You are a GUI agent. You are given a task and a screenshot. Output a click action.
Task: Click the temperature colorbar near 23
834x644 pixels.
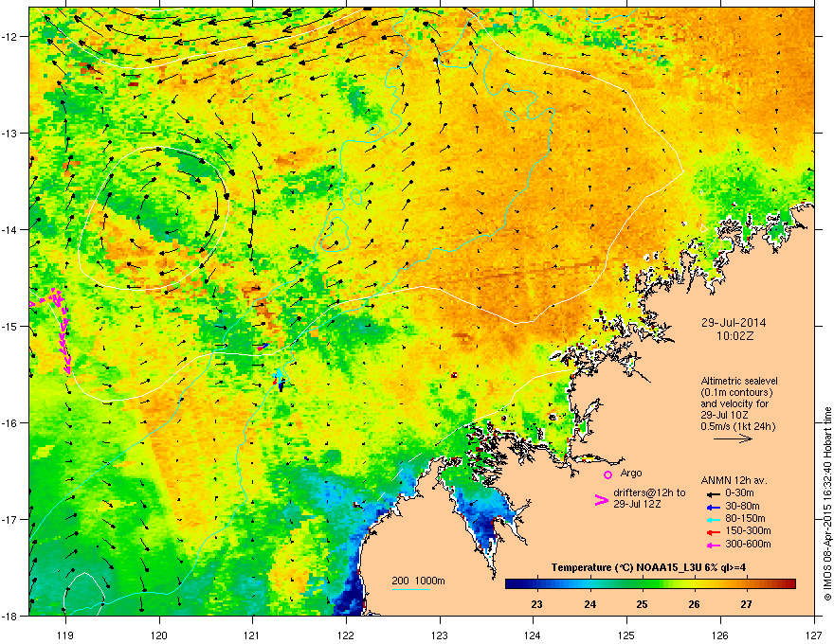pyautogui.click(x=537, y=584)
